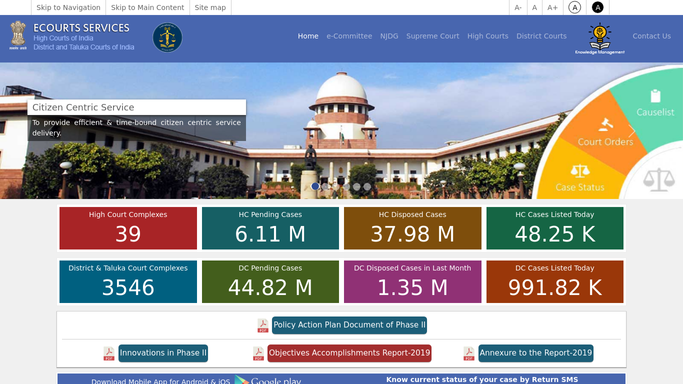The height and width of the screenshot is (384, 683).
Task: Go to the NJDG menu item
Action: coord(389,36)
